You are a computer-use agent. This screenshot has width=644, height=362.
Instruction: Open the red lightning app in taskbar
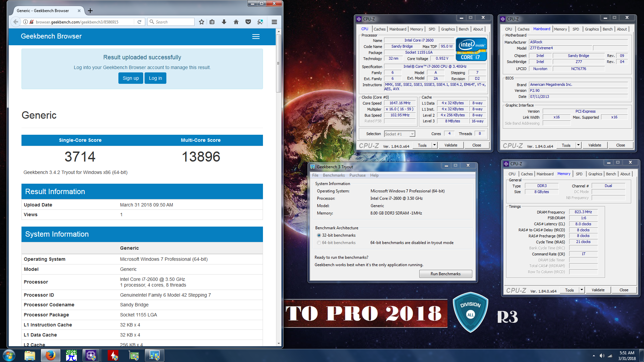113,355
